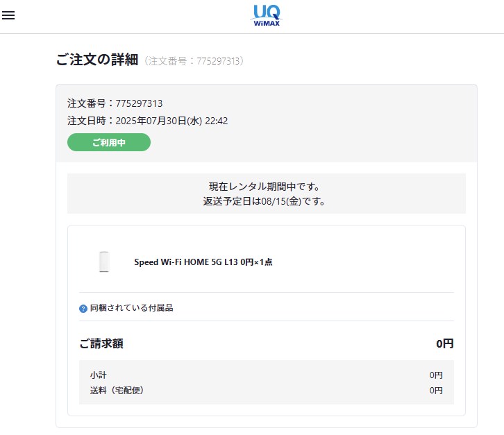Click the gray order number beside the heading
504x435 pixels.
click(x=194, y=62)
